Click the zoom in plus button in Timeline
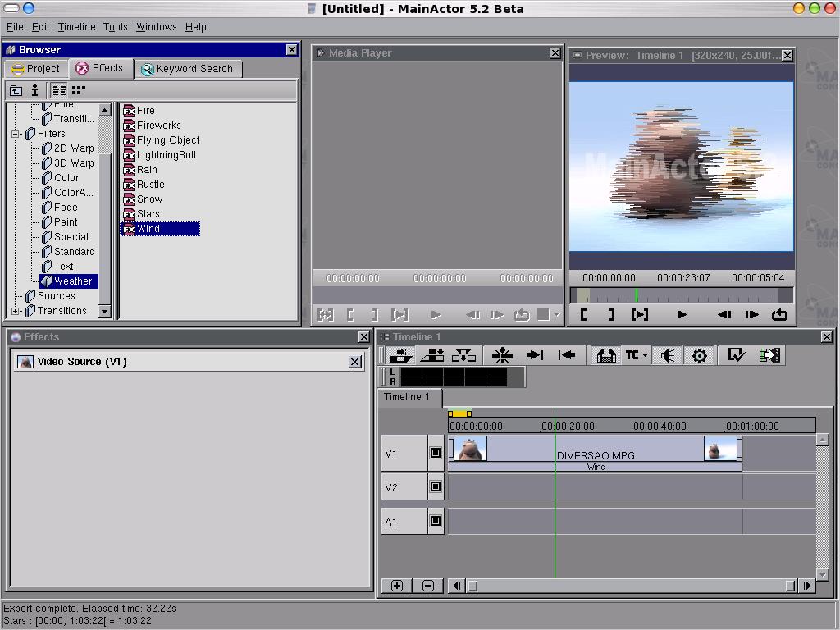 397,586
